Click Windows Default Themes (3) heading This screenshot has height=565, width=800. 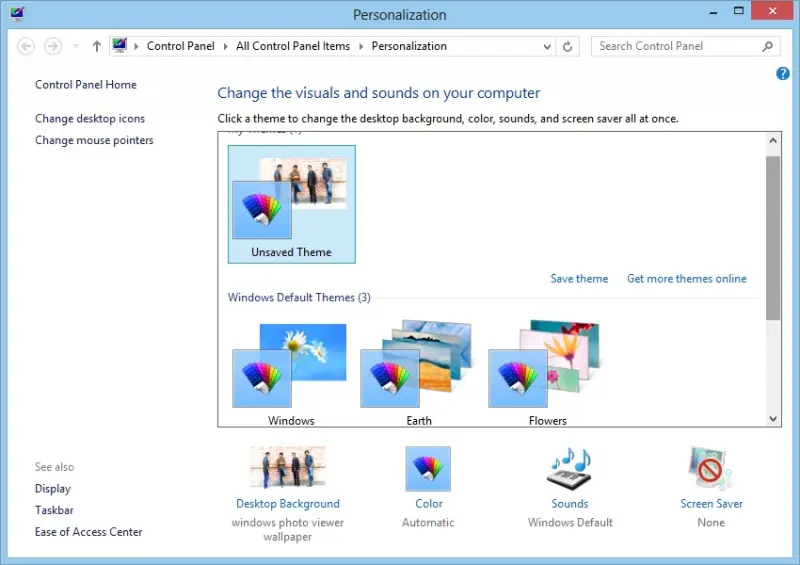[299, 298]
